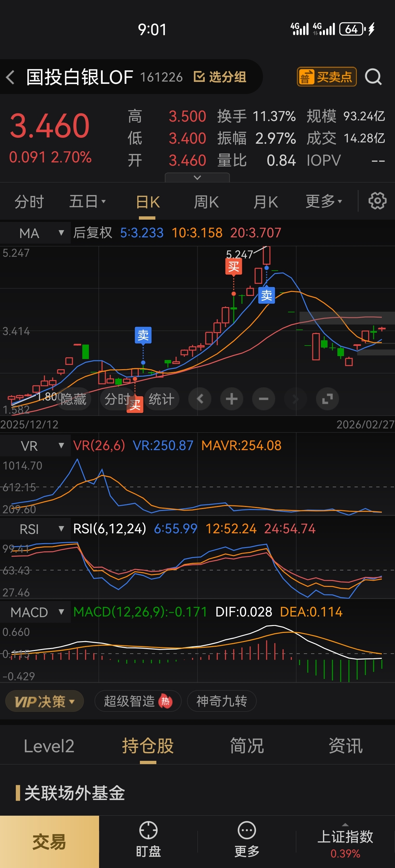The image size is (395, 868).
Task: Move the chart left with the arrow icon
Action: pos(200,399)
